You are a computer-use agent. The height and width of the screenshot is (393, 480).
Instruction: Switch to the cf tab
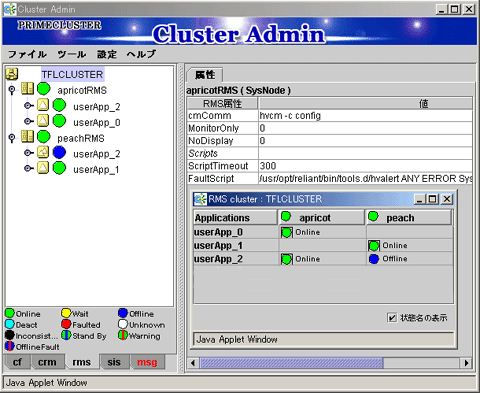pyautogui.click(x=17, y=362)
